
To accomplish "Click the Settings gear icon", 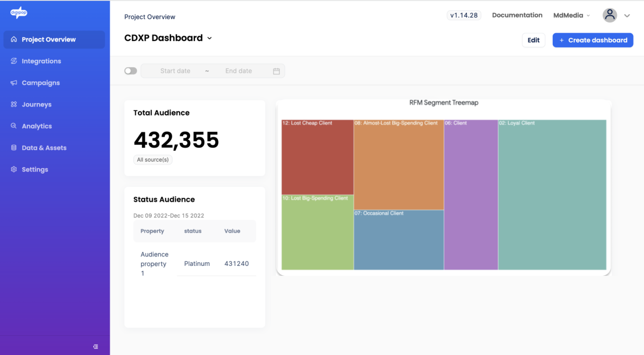I will point(14,169).
